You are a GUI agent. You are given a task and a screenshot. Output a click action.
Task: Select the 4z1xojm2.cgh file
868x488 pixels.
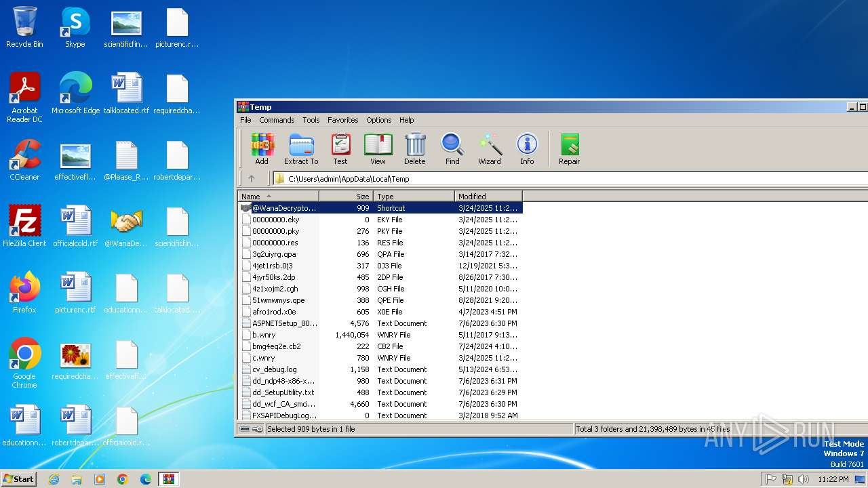(380, 289)
